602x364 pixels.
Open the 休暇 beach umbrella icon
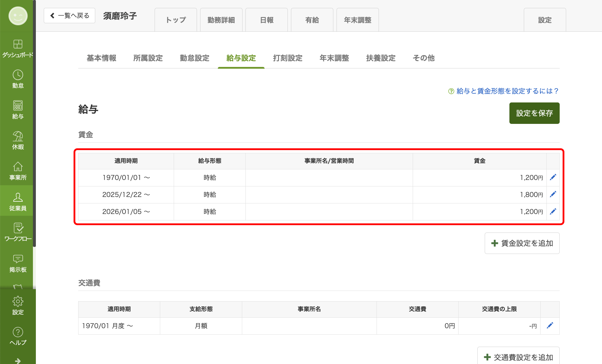click(x=18, y=136)
